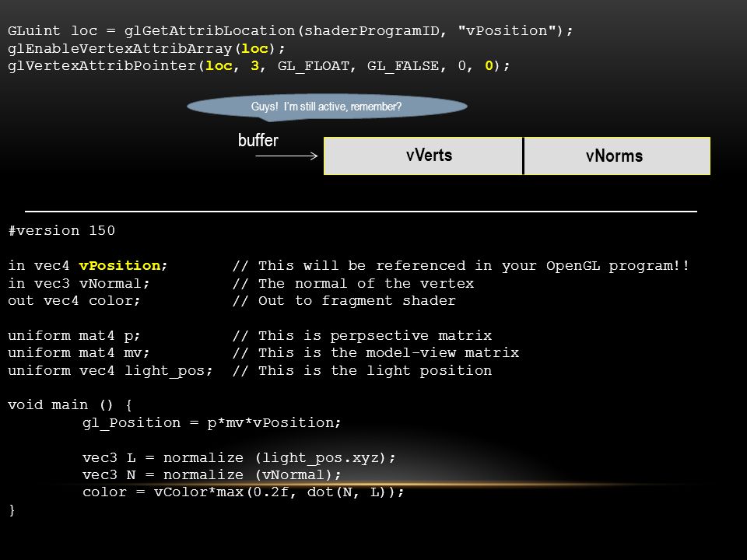Click the highlighted 3 size argument

255,65
